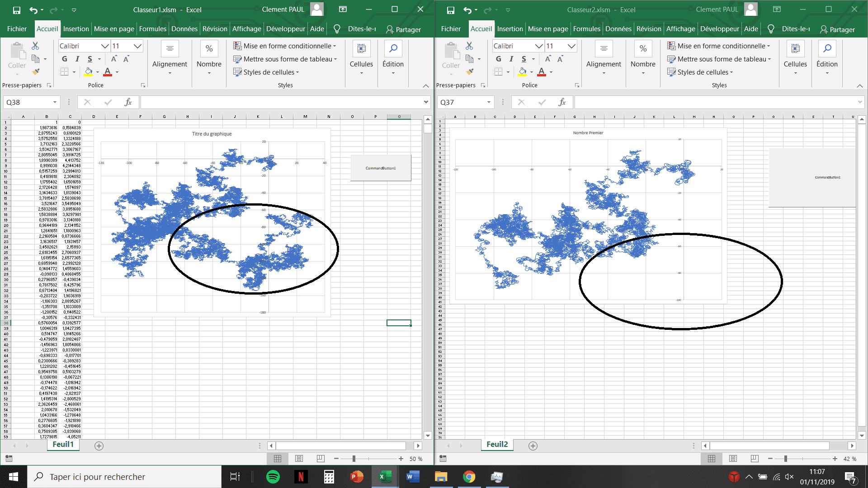The height and width of the screenshot is (488, 868).
Task: Toggle italic I button in right window
Action: (511, 59)
